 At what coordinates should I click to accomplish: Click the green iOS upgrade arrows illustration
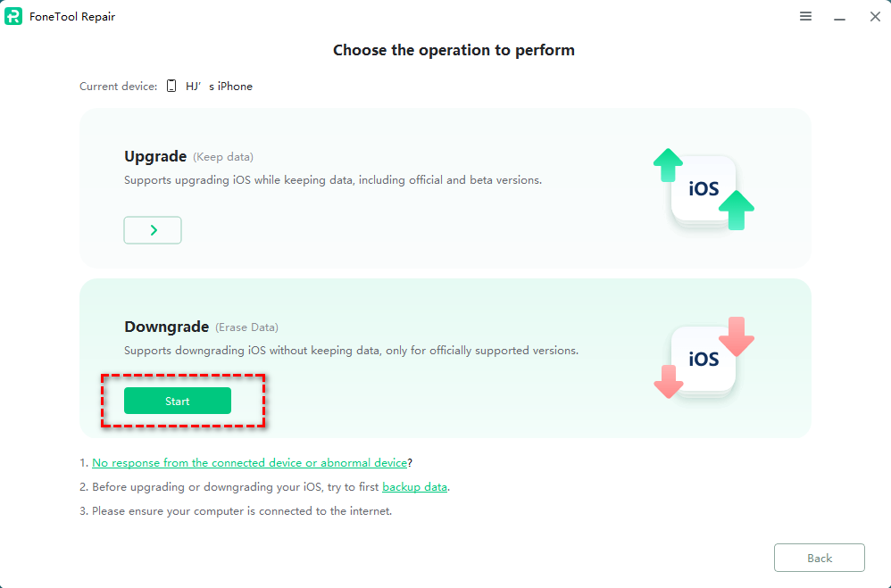704,189
